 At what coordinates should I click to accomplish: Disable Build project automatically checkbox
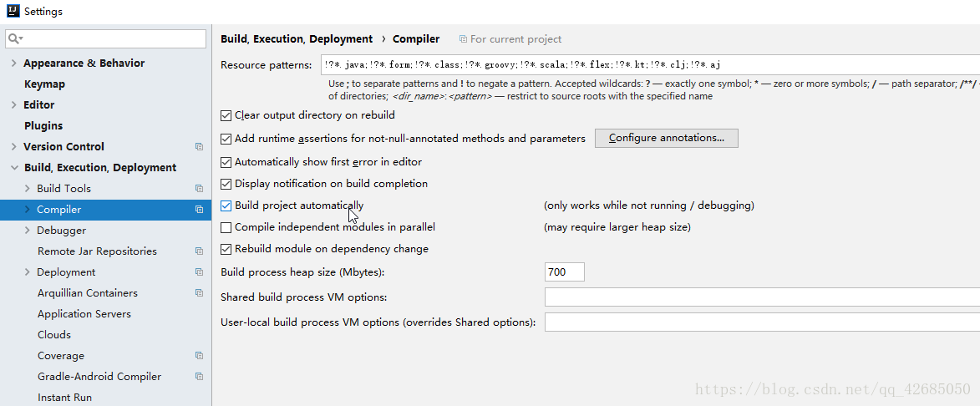pos(226,206)
